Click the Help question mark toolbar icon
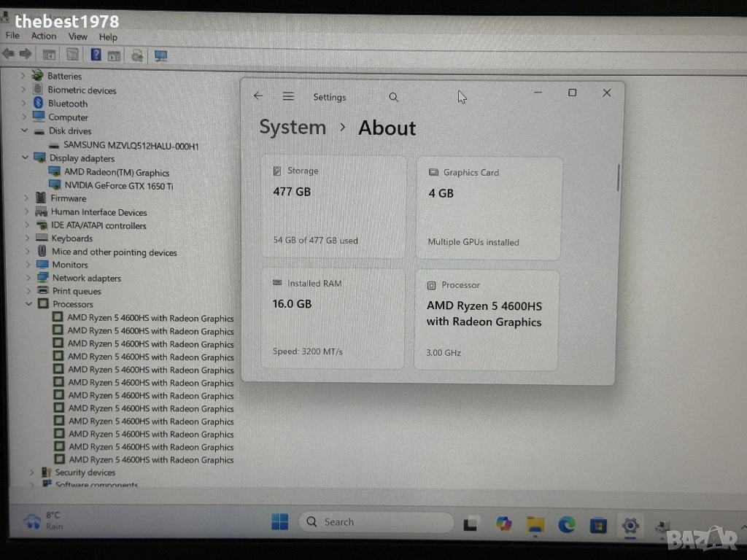The image size is (747, 560). 96,55
